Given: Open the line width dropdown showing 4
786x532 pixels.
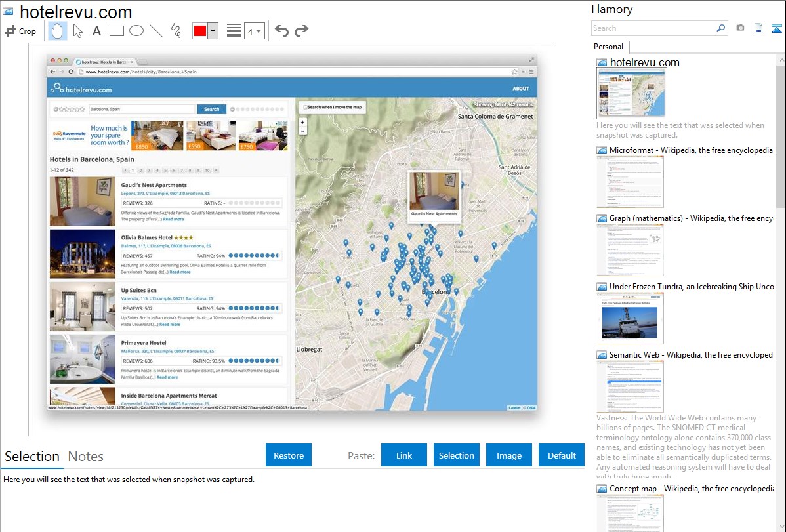Looking at the screenshot, I should click(x=254, y=31).
